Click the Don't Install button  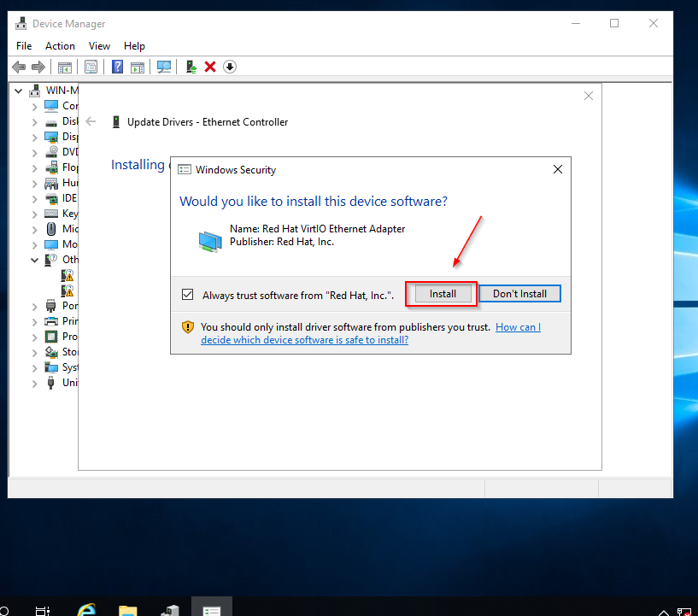(x=519, y=294)
